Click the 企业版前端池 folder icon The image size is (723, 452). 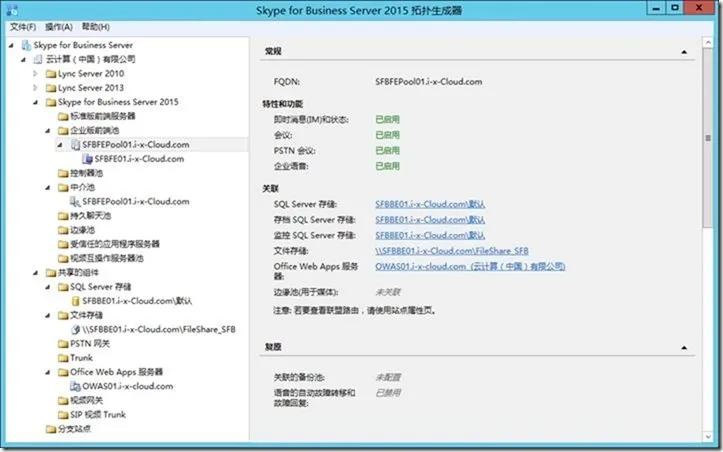[x=63, y=131]
